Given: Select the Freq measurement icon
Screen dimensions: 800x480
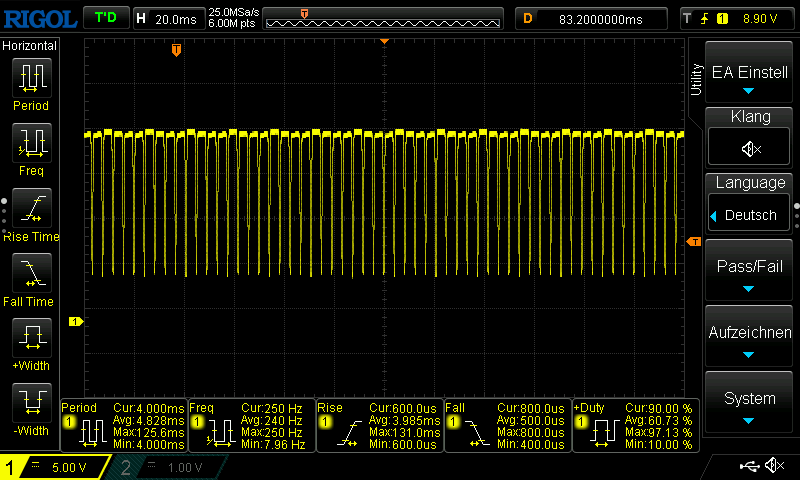Looking at the screenshot, I should (30, 143).
